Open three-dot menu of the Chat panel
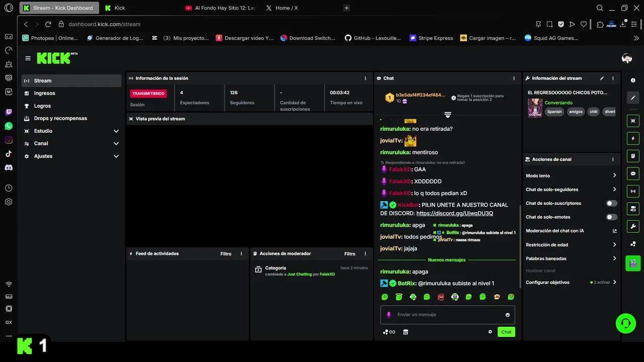Screen dimensions: 644x362 [x=514, y=78]
